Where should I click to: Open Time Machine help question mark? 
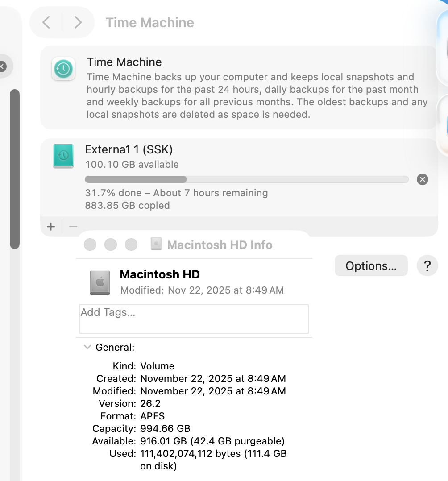(x=427, y=265)
